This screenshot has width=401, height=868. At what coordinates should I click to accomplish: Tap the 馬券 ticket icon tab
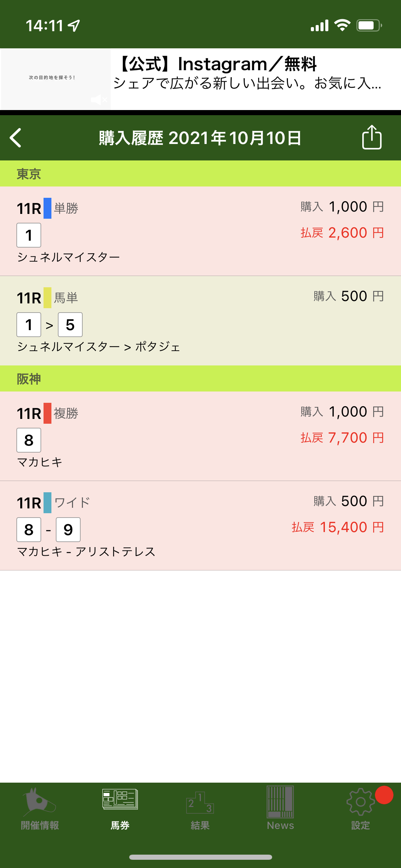(x=120, y=809)
